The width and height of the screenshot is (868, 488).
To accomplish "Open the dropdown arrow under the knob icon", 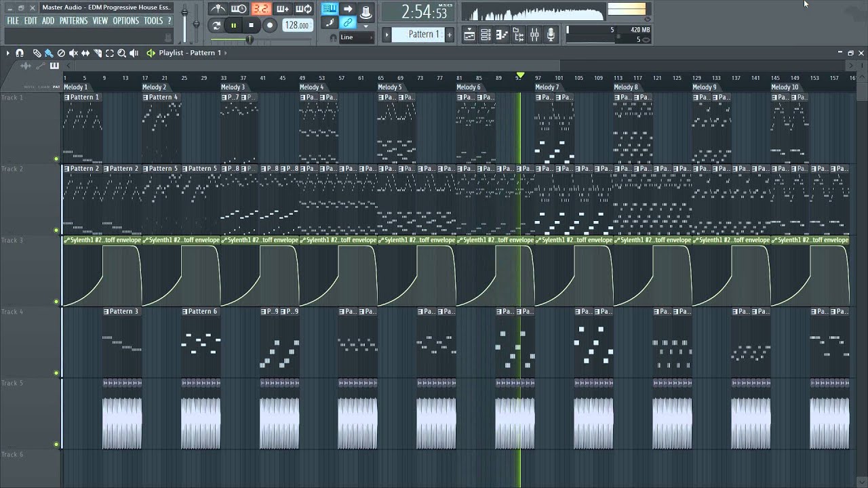I will (x=366, y=26).
